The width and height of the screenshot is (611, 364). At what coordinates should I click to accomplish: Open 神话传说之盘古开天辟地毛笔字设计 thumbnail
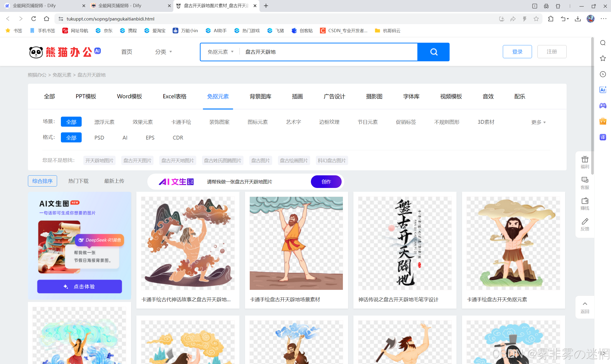(x=405, y=243)
